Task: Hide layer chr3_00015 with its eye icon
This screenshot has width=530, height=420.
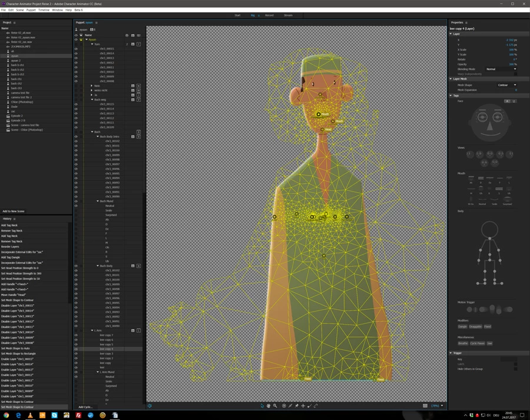Action: coord(76,49)
